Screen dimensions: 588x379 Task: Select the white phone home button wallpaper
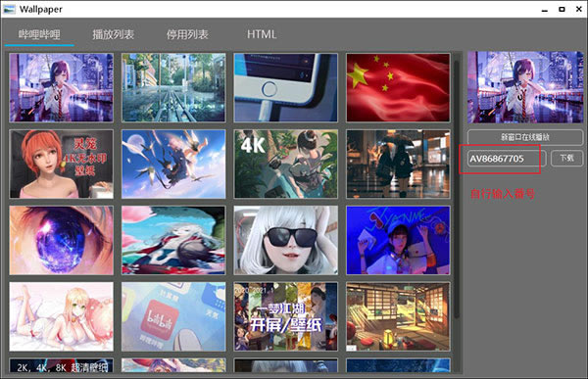(x=286, y=88)
